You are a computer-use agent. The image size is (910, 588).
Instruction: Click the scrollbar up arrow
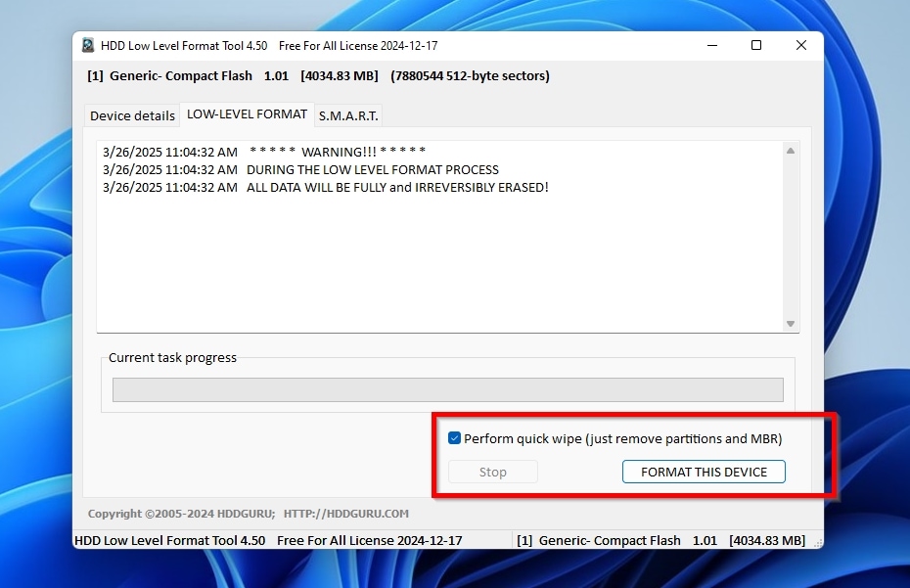click(x=791, y=150)
